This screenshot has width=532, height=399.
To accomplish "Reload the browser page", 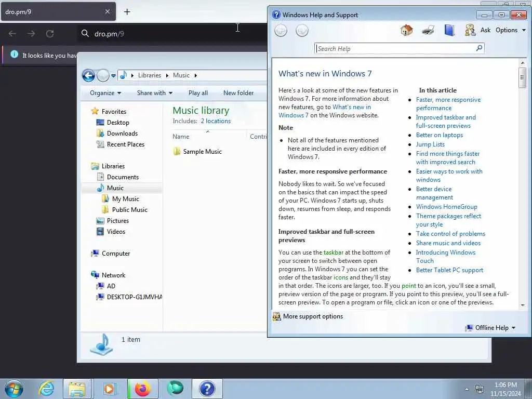I will (x=50, y=34).
